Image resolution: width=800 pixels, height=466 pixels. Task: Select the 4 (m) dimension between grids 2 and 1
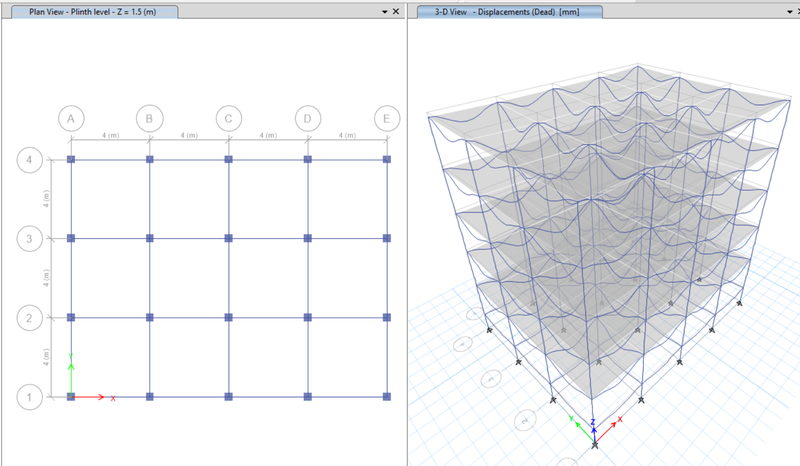point(46,357)
